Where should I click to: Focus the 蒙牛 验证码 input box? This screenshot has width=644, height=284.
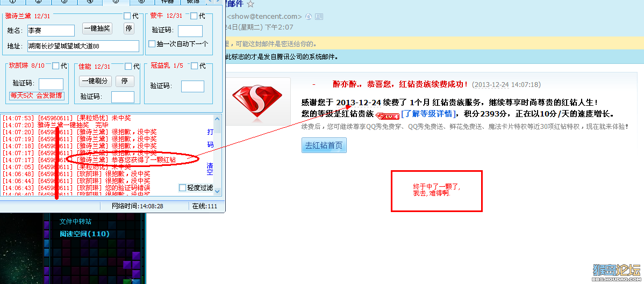(x=190, y=31)
